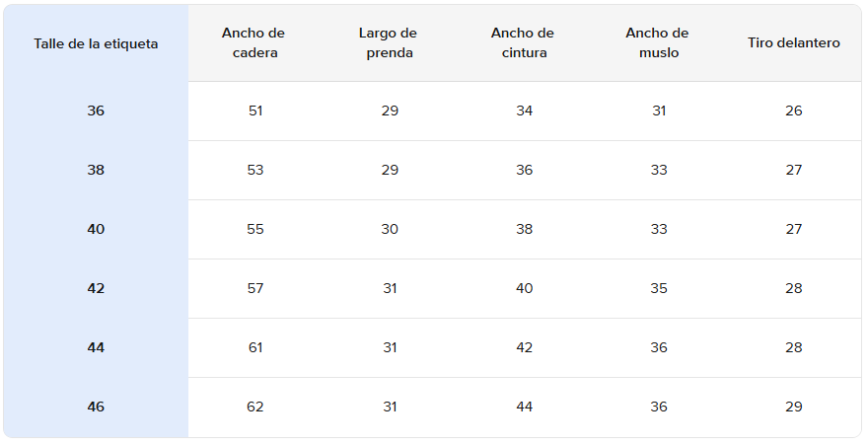The height and width of the screenshot is (445, 868).
Task: Select the size 46 row label
Action: coord(96,407)
